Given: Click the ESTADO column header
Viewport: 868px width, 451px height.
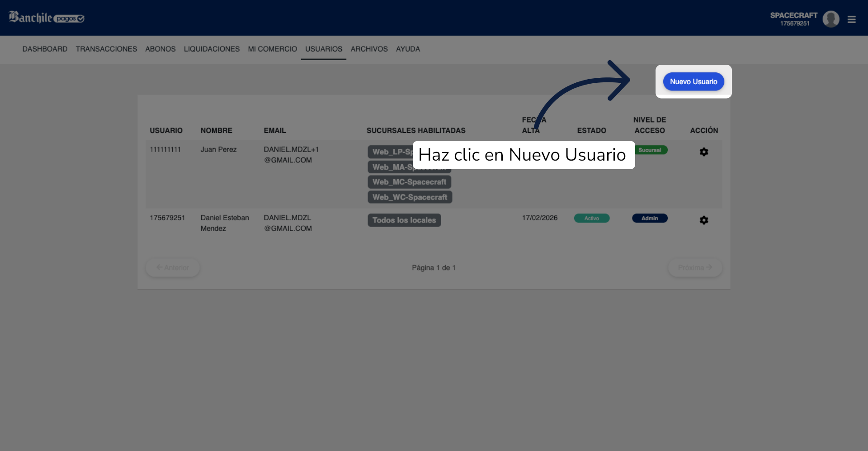Looking at the screenshot, I should (592, 131).
